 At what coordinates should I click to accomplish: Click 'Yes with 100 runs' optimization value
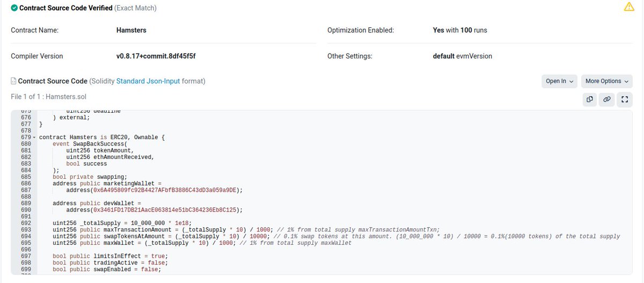[460, 30]
